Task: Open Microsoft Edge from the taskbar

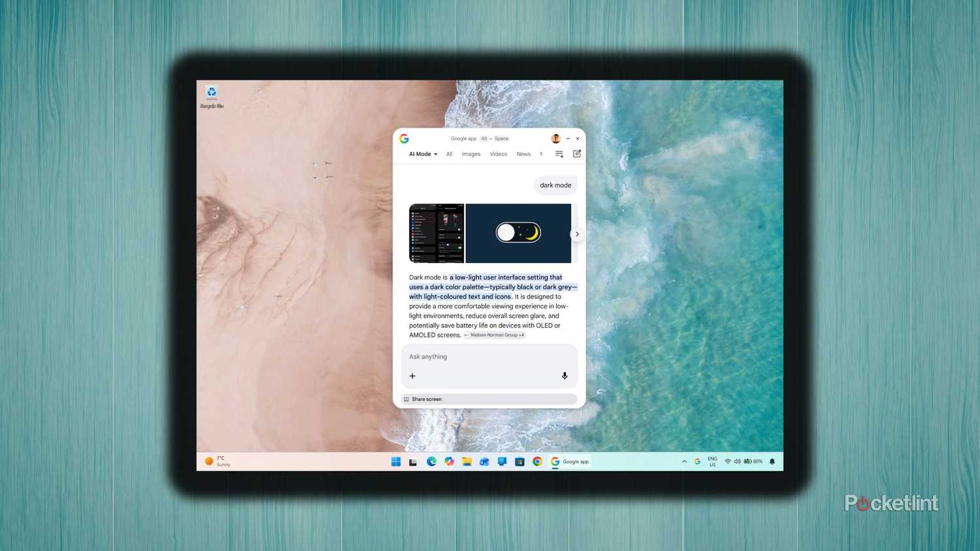Action: pyautogui.click(x=431, y=462)
